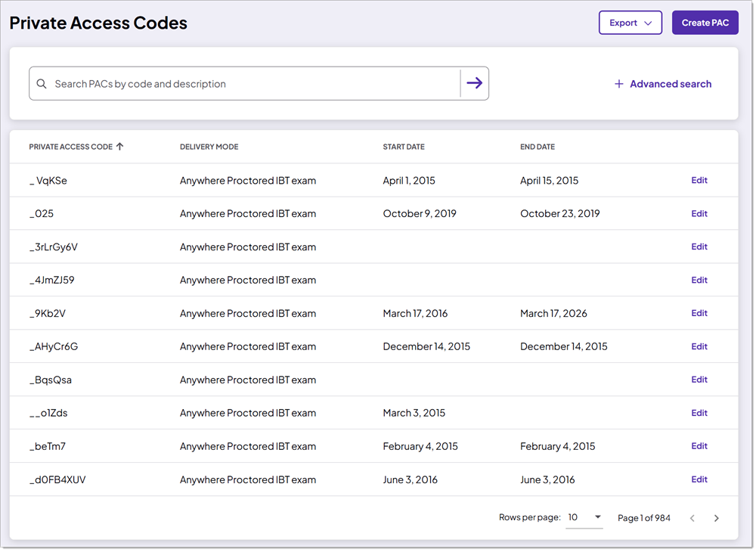Open Edit for _AHyCr6G
756x552 pixels.
tap(699, 346)
